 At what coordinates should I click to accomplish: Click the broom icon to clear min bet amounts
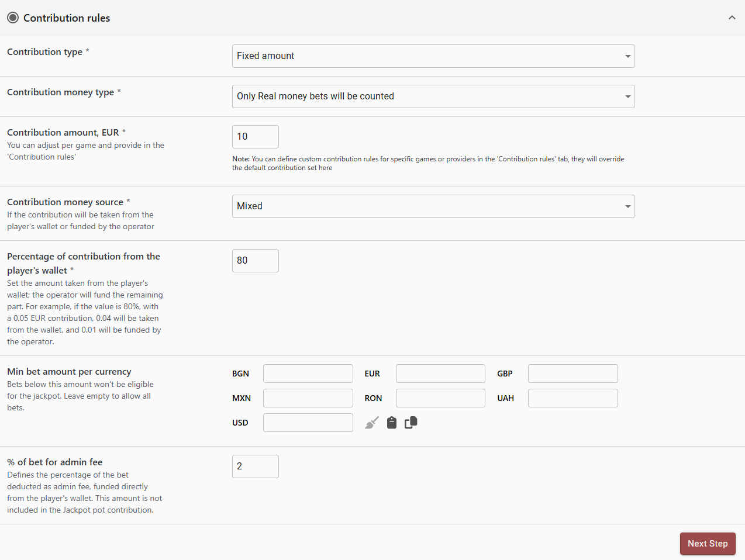[x=372, y=423]
